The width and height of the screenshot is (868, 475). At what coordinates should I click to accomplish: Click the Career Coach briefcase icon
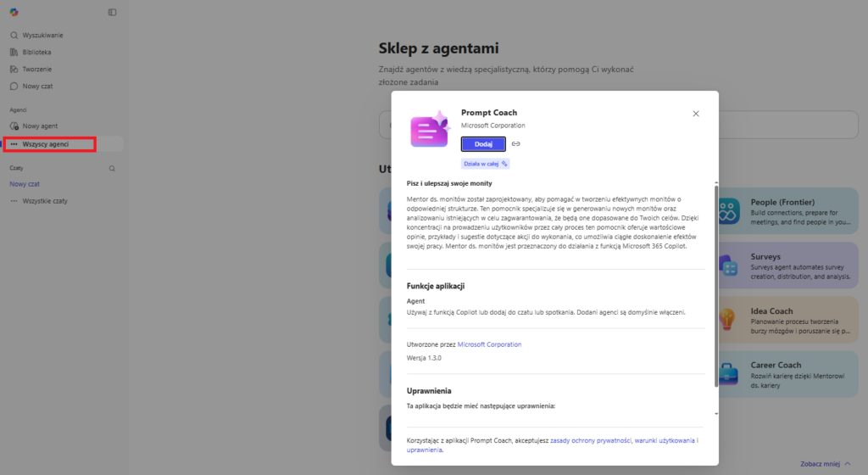728,374
